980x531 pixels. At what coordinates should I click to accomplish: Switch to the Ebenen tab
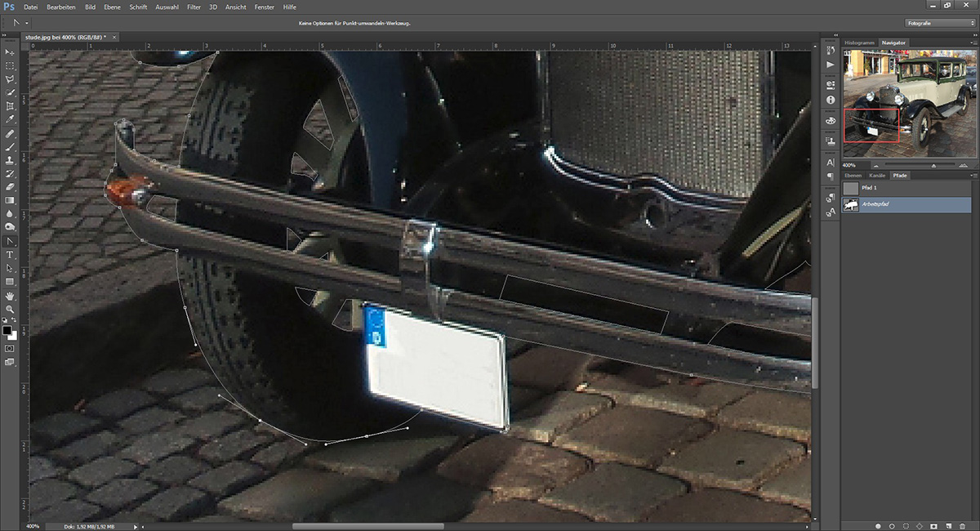(x=853, y=176)
